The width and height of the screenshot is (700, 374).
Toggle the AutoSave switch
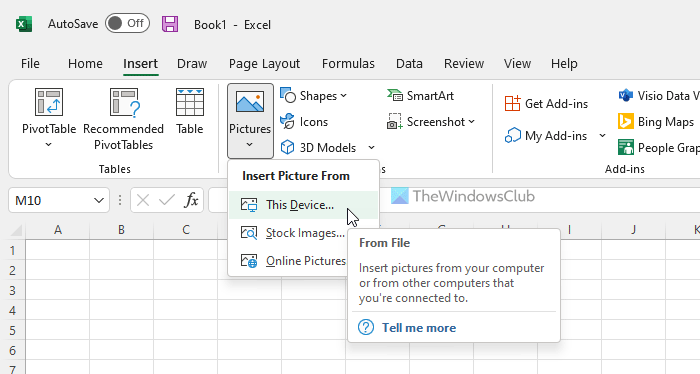coord(127,23)
